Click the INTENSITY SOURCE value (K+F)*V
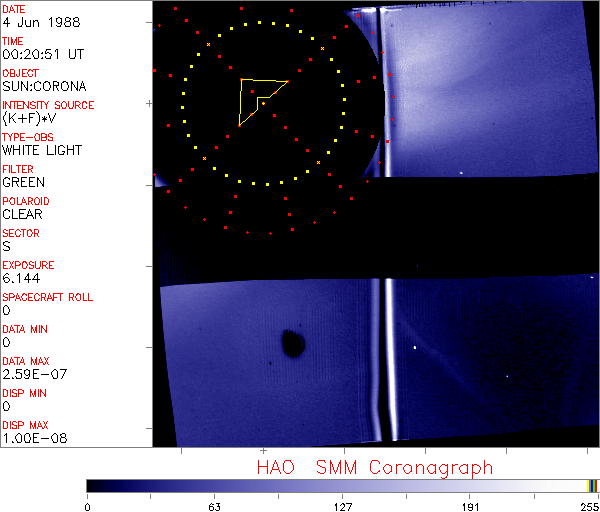The height and width of the screenshot is (512, 600). click(30, 118)
